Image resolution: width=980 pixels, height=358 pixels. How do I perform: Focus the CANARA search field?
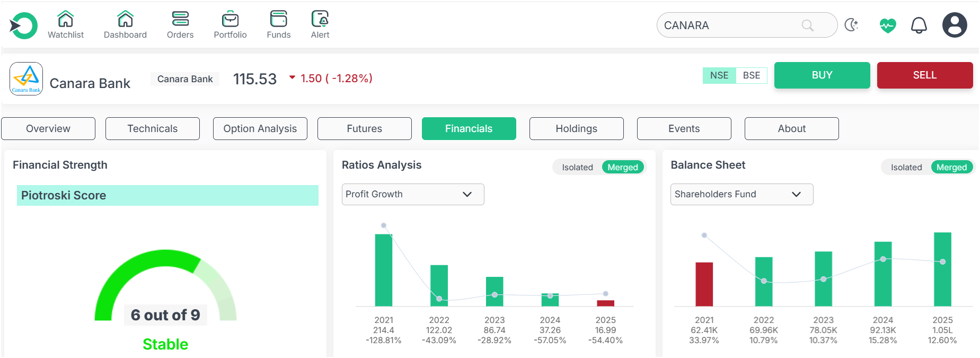click(747, 25)
